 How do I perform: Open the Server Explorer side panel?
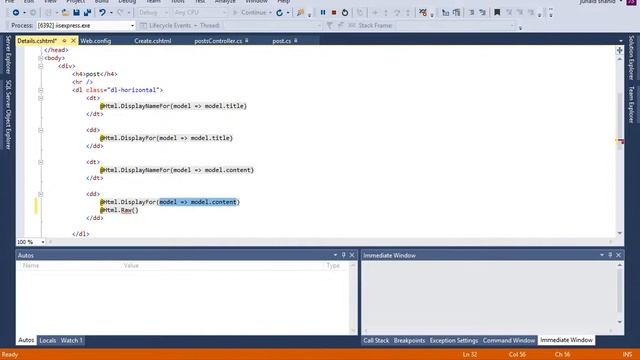pyautogui.click(x=8, y=55)
